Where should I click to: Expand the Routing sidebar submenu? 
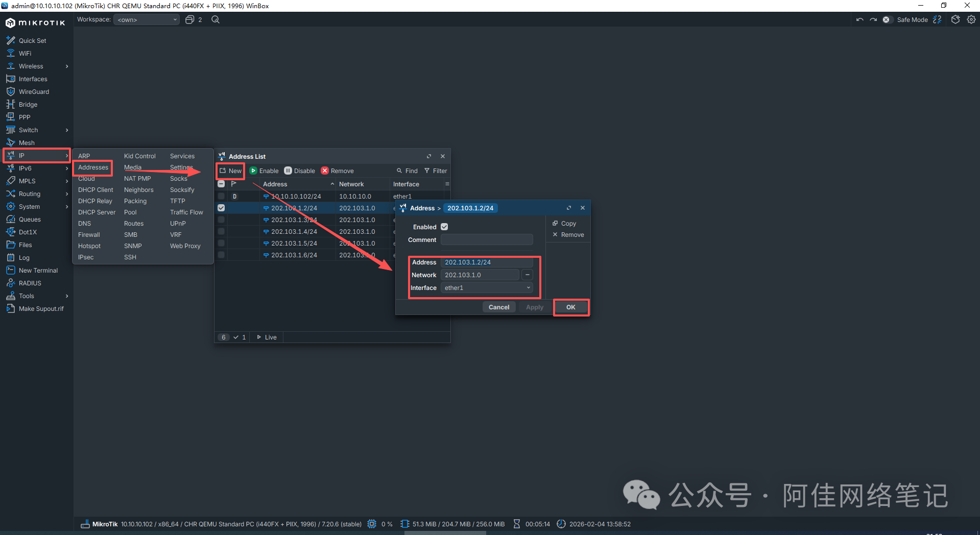(x=67, y=194)
